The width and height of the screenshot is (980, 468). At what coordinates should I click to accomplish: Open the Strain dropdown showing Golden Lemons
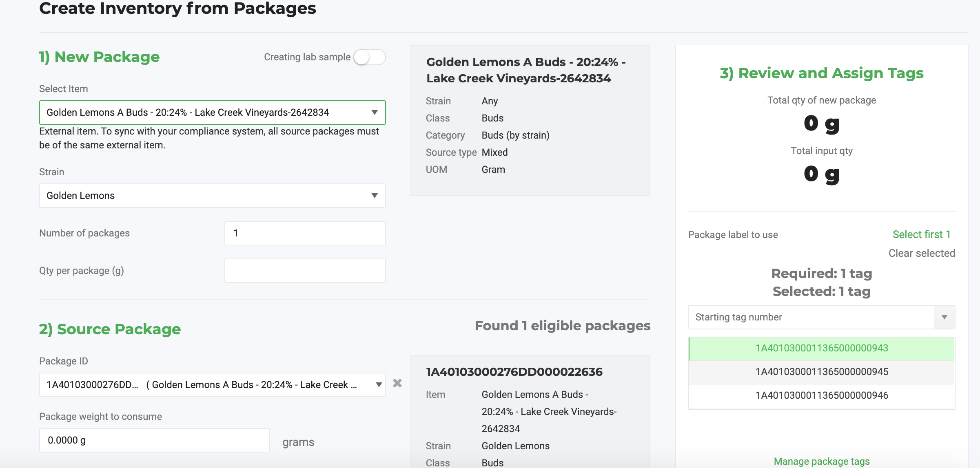(212, 196)
